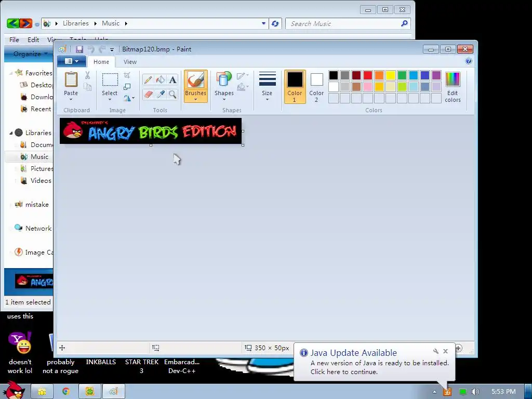Pick the green color swatch
532x399 pixels.
[402, 75]
